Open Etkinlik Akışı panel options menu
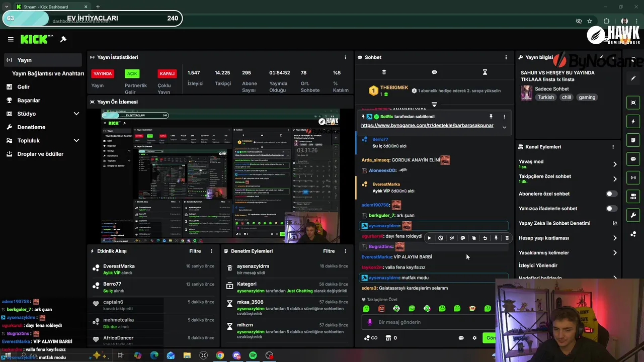644x362 pixels. pos(211,251)
